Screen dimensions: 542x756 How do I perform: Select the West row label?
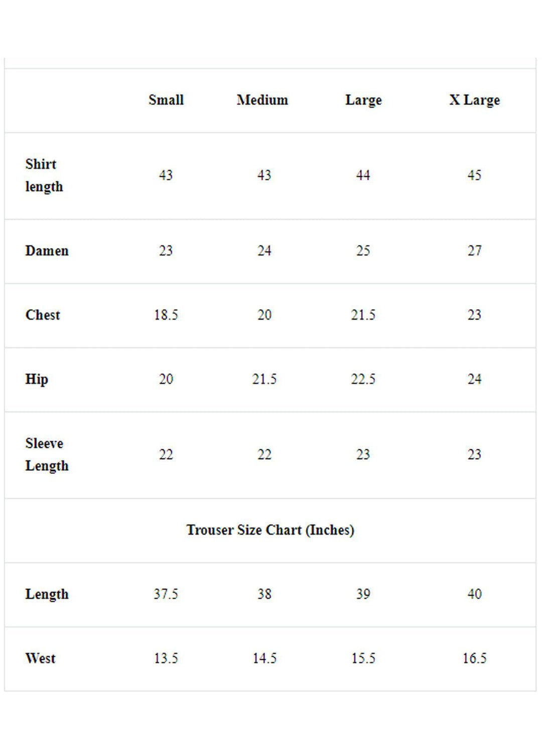(x=40, y=658)
